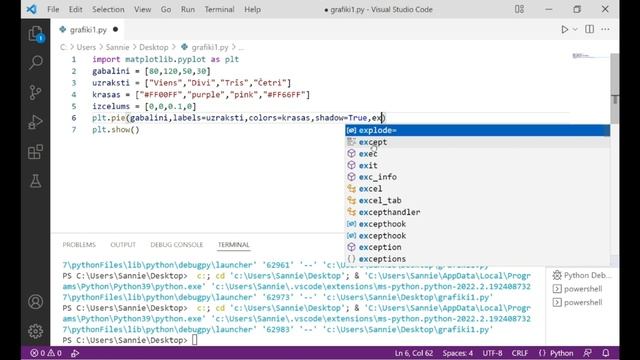640x360 pixels.
Task: Choose explode= suggestion in autocomplete
Action: click(x=478, y=130)
